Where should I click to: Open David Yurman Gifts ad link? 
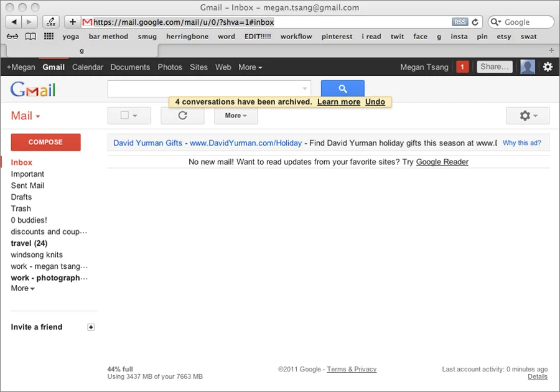coord(147,143)
